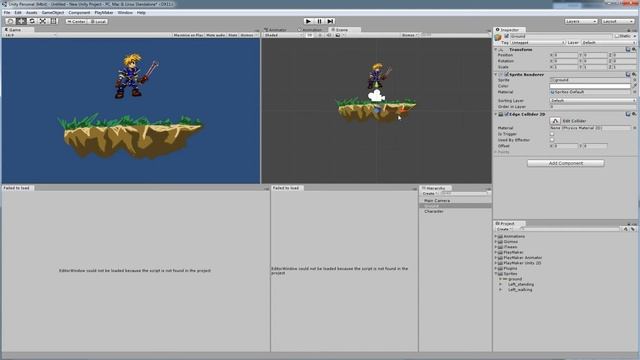Select Main Camera in the Hierarchy
640x360 pixels.
pos(437,201)
